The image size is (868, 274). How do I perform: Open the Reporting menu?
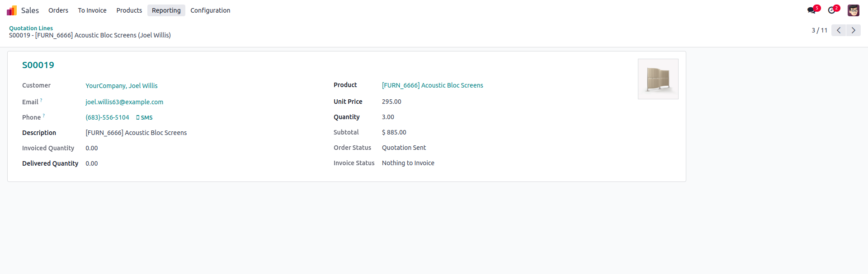[166, 10]
